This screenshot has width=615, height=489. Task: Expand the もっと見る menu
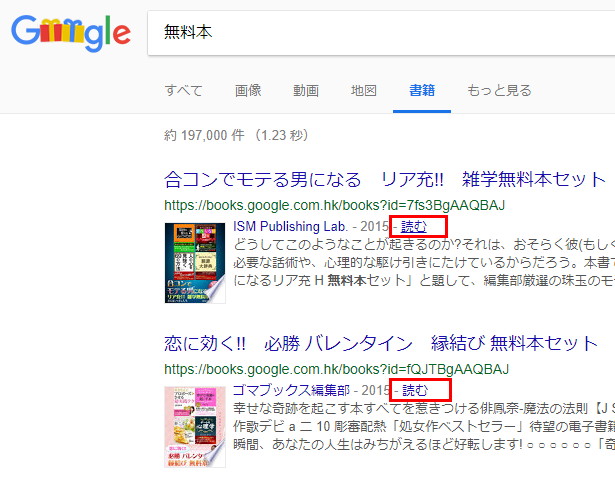pos(499,91)
